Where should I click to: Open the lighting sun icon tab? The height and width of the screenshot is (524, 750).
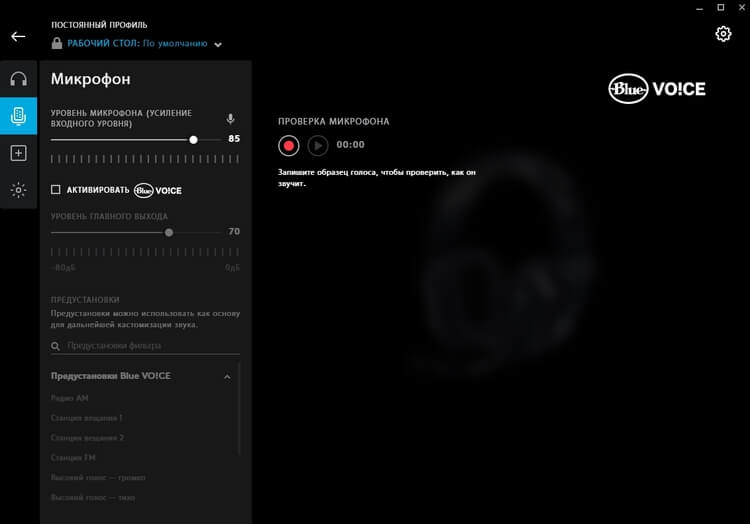pos(19,190)
